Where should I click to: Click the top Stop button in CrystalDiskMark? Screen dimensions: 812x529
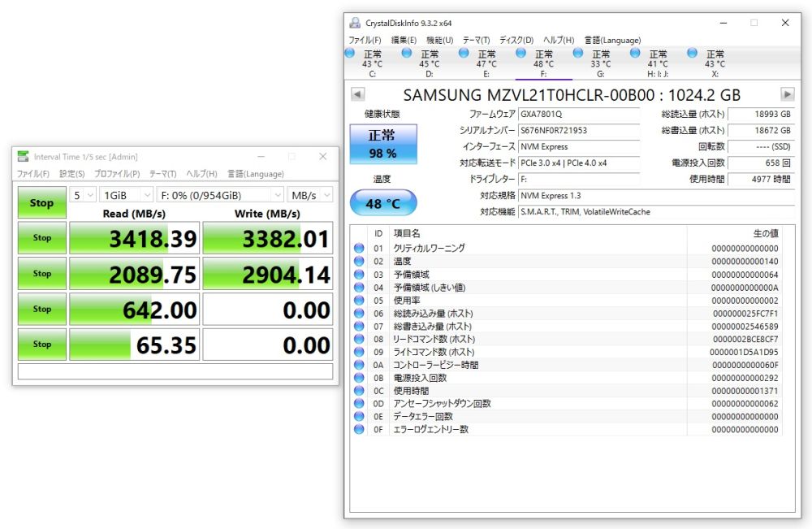coord(42,202)
